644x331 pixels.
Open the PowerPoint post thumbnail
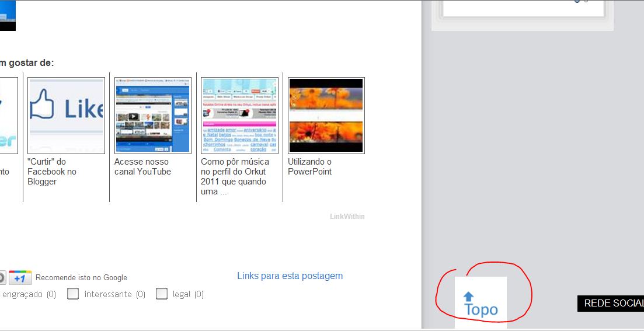326,116
